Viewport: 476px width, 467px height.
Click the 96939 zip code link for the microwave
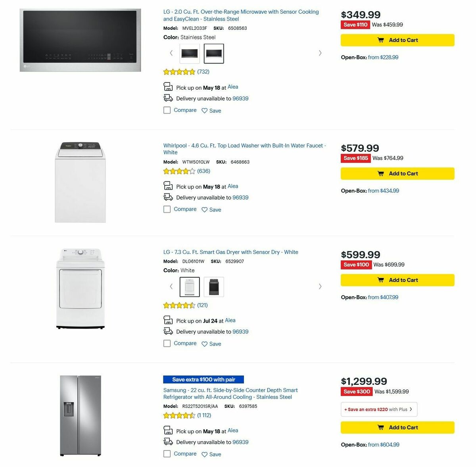[240, 98]
